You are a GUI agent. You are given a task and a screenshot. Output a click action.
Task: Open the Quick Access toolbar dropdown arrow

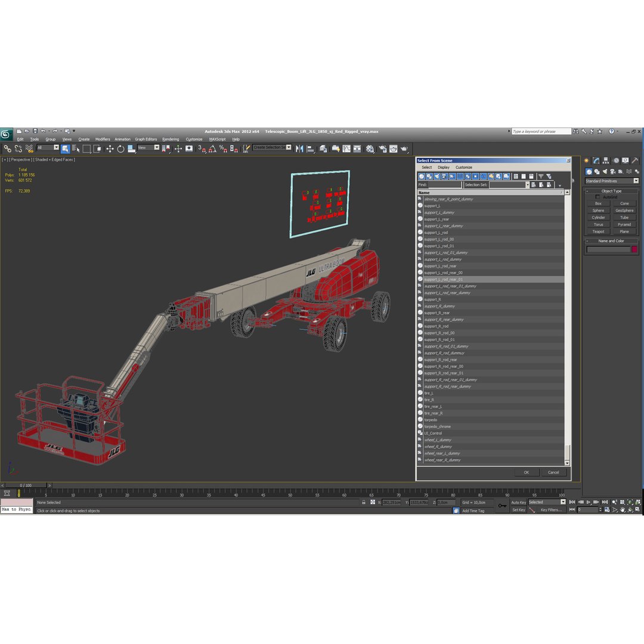(x=74, y=131)
